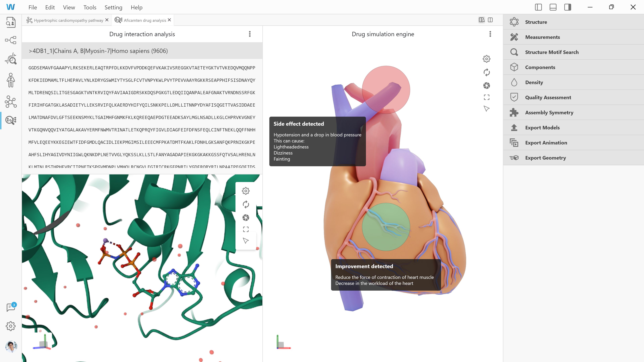The width and height of the screenshot is (644, 362).
Task: Click Export Animation in right panel
Action: point(546,143)
